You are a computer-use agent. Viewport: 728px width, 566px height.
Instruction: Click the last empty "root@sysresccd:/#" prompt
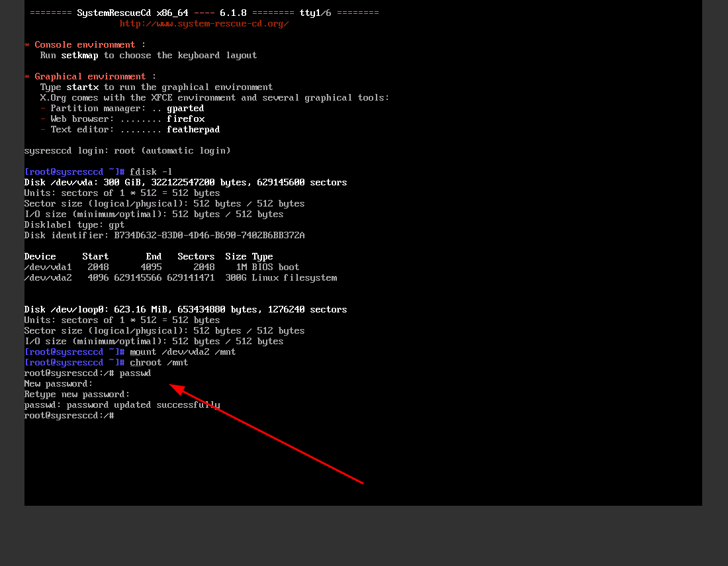pos(69,416)
